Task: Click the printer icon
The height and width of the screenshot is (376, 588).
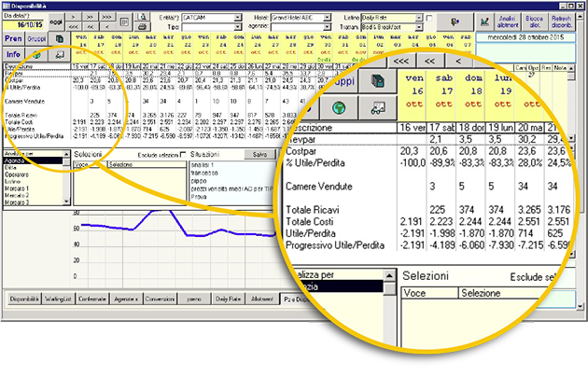Action: [x=142, y=27]
